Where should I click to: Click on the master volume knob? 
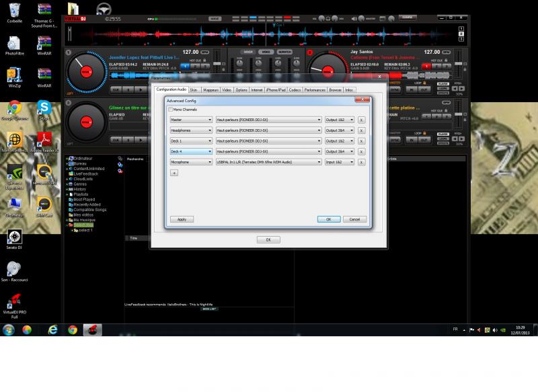[x=361, y=19]
